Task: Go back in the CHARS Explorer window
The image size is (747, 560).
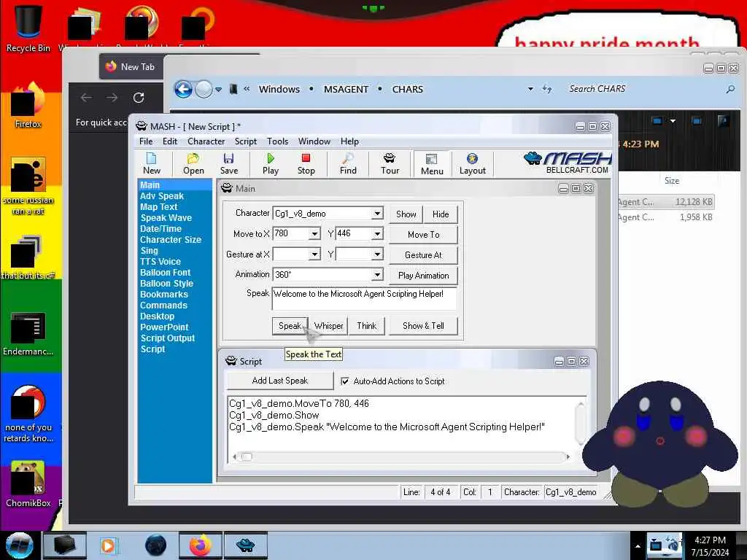Action: pos(183,89)
